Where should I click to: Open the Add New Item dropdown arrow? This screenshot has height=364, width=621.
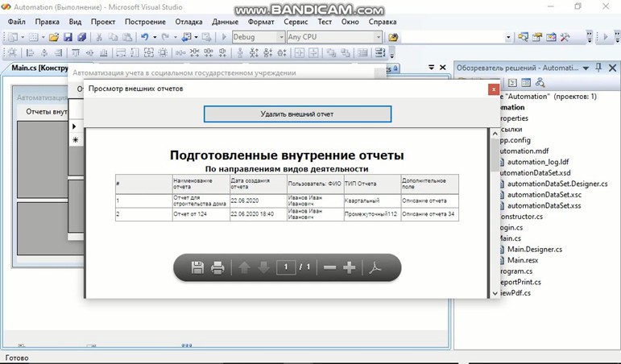tap(43, 37)
